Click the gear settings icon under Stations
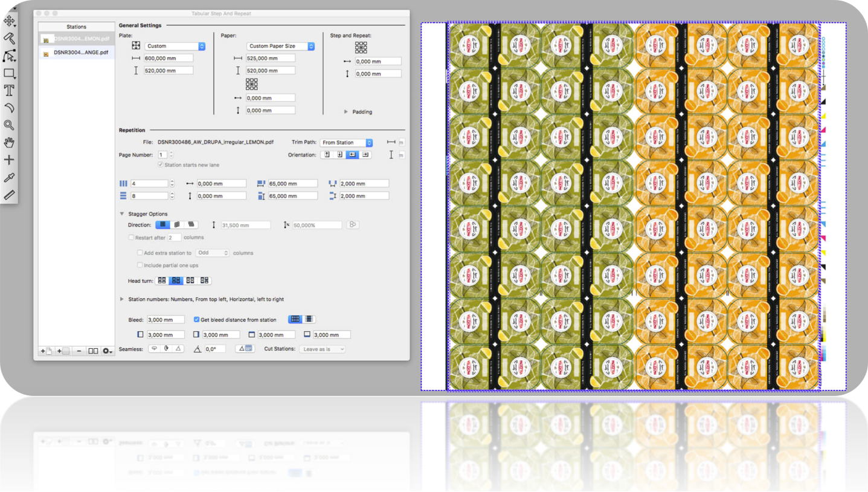The height and width of the screenshot is (492, 868). (108, 351)
